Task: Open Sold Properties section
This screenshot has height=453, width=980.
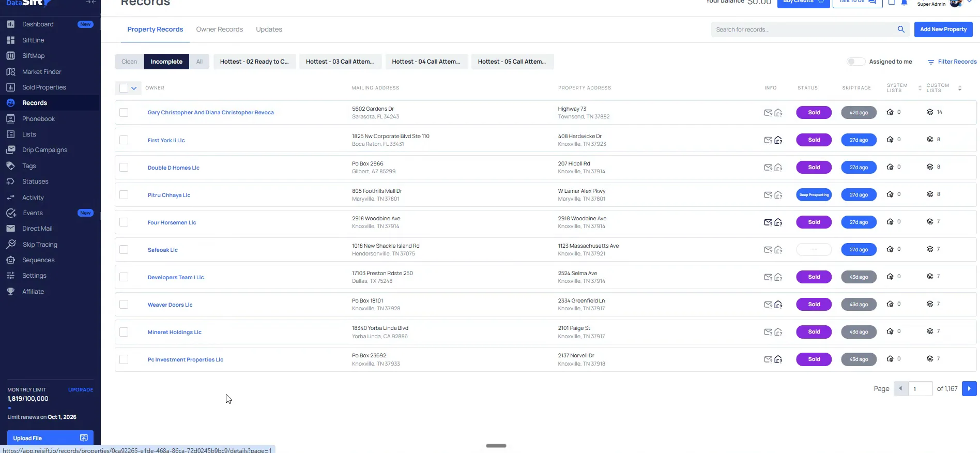Action: click(x=44, y=87)
